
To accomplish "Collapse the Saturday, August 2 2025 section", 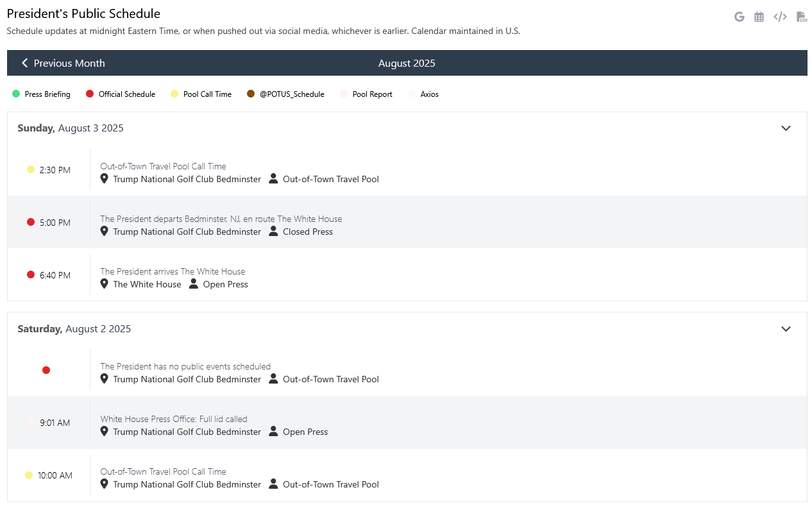I will point(786,329).
